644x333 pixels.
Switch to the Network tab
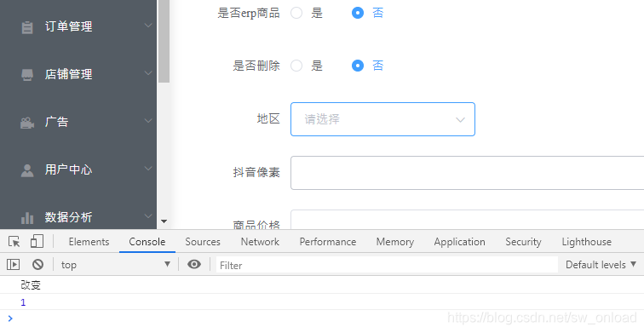[260, 242]
